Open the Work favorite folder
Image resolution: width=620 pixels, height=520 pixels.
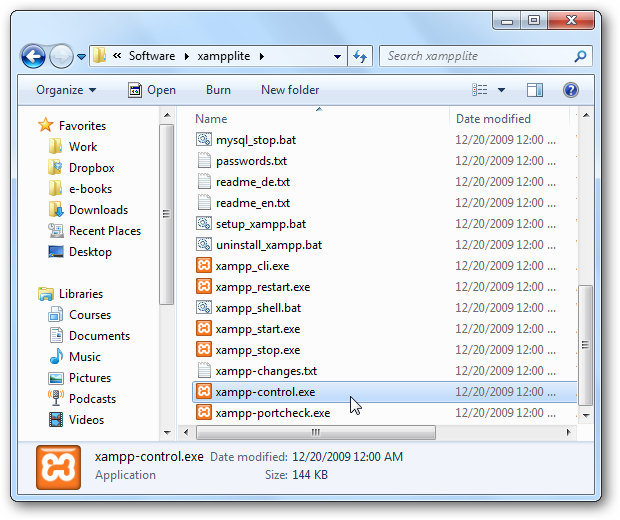point(83,147)
